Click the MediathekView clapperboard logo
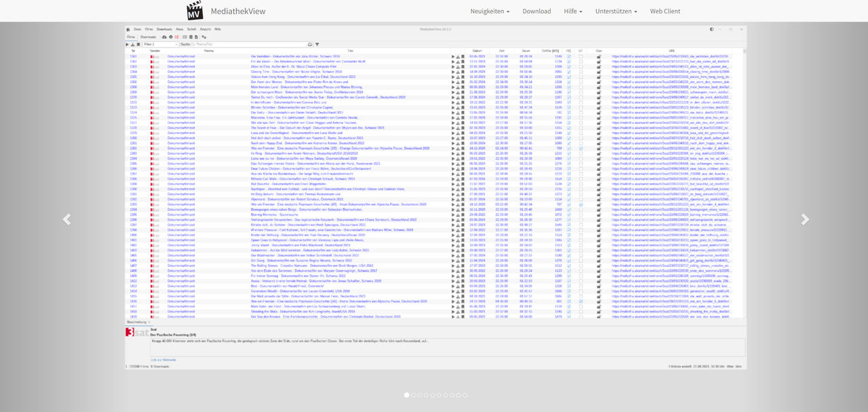This screenshot has height=412, width=868. [195, 11]
